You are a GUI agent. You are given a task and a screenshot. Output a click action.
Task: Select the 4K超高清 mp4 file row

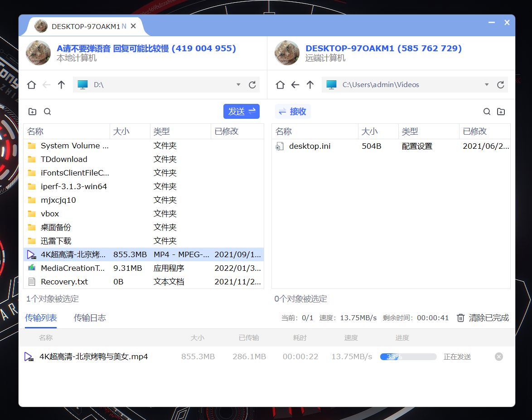144,254
